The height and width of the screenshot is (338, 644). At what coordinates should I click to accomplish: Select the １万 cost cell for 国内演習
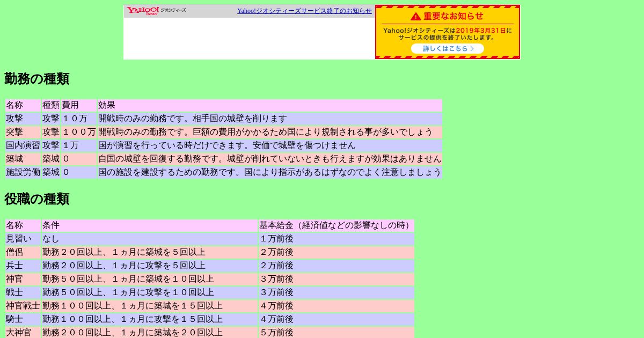coord(79,145)
